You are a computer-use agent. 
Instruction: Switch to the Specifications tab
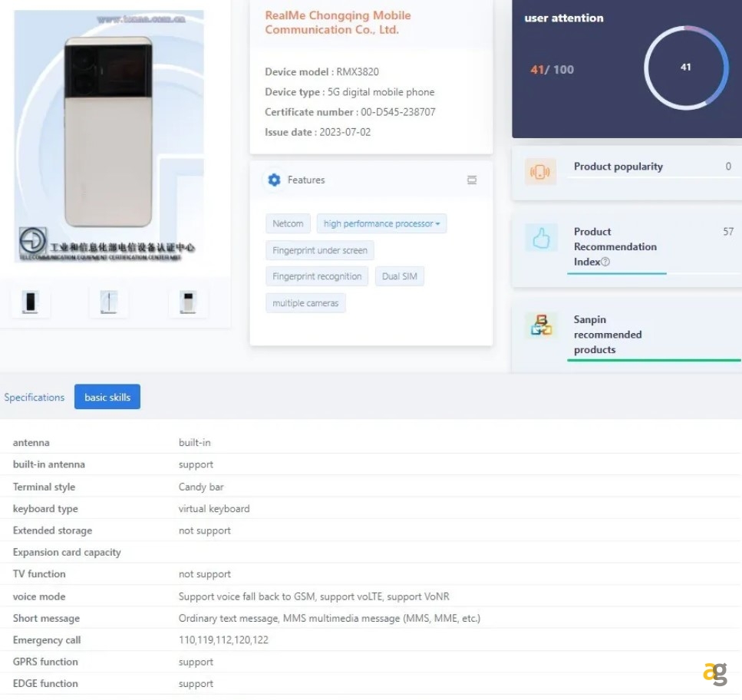pyautogui.click(x=34, y=397)
